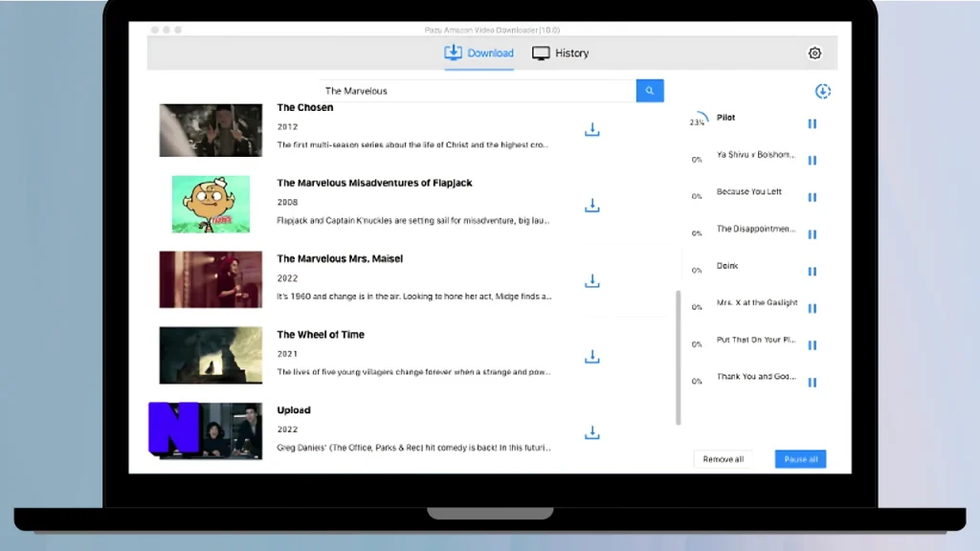Click the blue search magnifier button
Viewport: 980px width, 551px height.
650,91
